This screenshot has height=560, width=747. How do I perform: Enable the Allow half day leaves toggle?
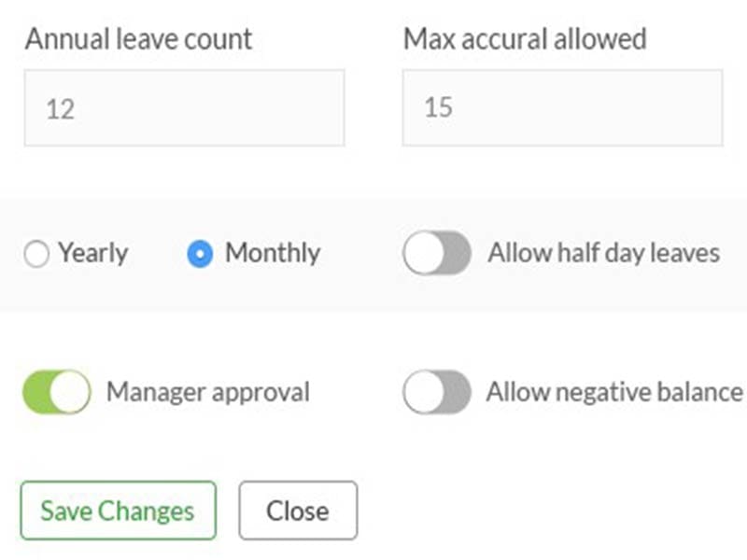[436, 253]
